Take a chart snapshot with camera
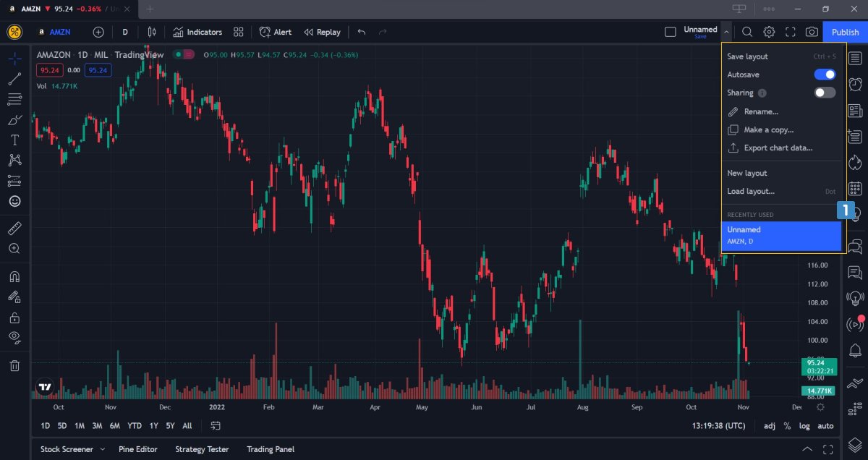Image resolution: width=868 pixels, height=460 pixels. 812,32
